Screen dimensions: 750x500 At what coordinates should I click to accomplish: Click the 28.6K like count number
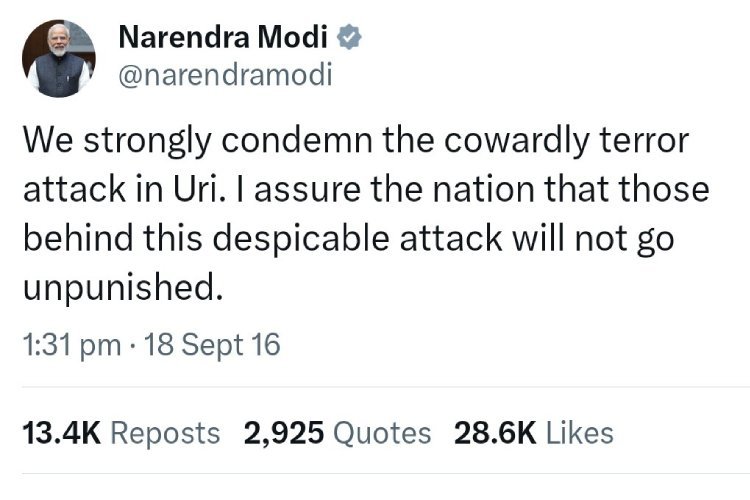[495, 432]
